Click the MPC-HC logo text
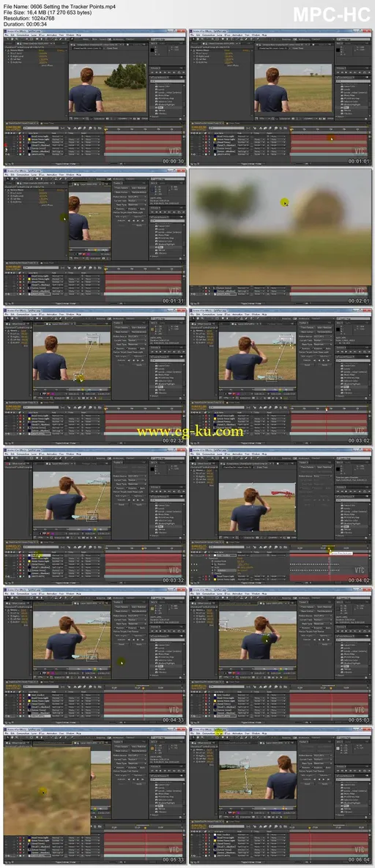This screenshot has width=375, height=868. click(x=331, y=15)
